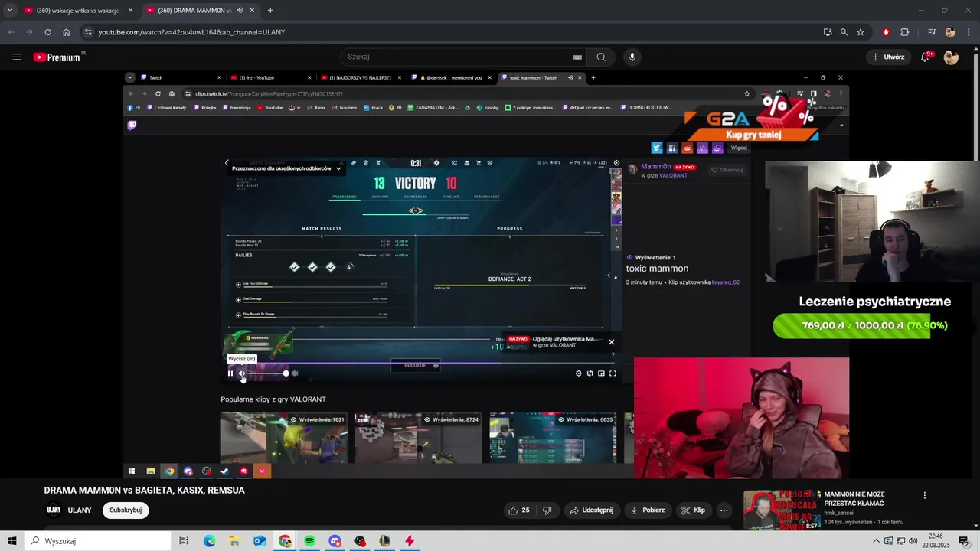Open the on-screen keyboard in the search box
Image resolution: width=980 pixels, height=551 pixels.
pos(577,57)
